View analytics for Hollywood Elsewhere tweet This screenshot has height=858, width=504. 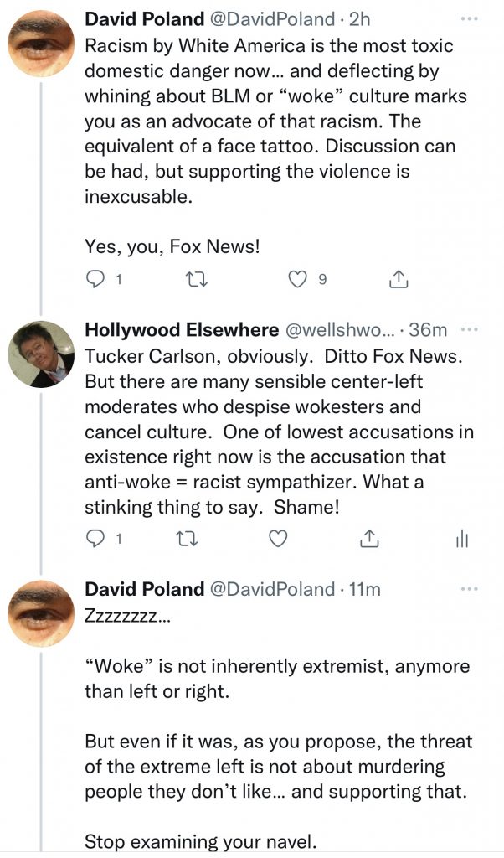(x=460, y=540)
